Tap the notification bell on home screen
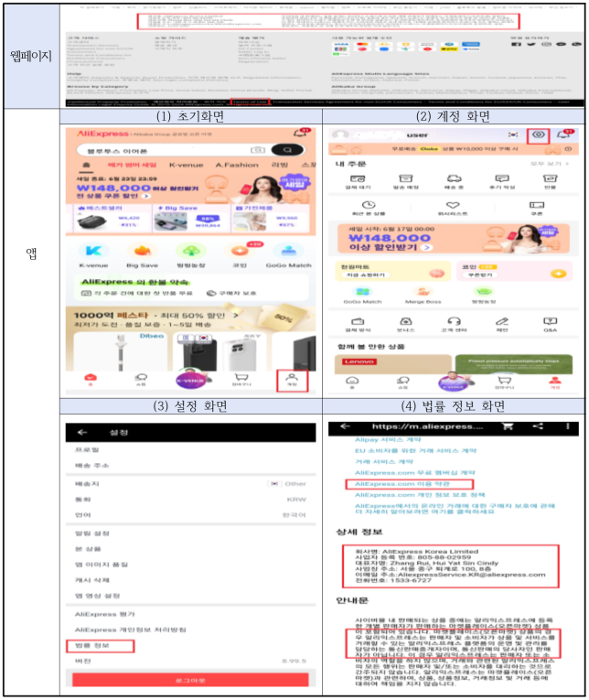The image size is (589, 700). [301, 133]
